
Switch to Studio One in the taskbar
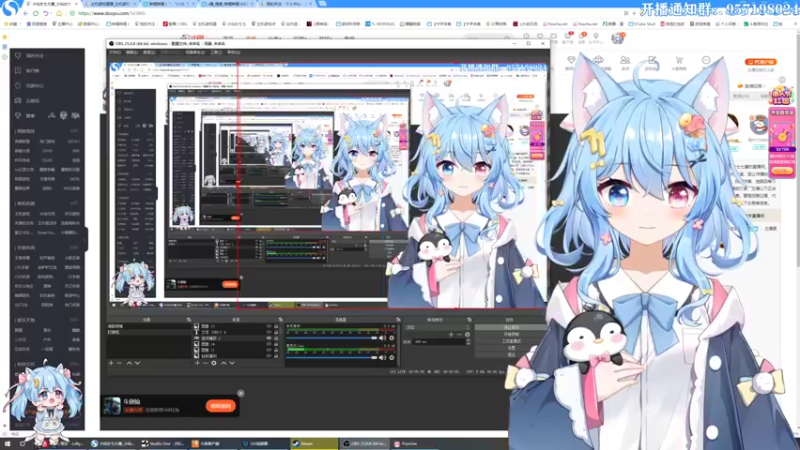pos(162,444)
